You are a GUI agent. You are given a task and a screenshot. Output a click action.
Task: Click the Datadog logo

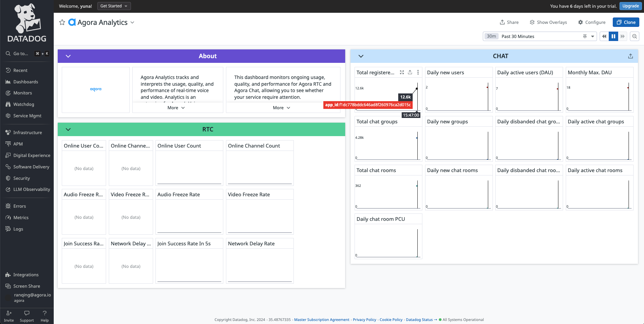tap(27, 23)
